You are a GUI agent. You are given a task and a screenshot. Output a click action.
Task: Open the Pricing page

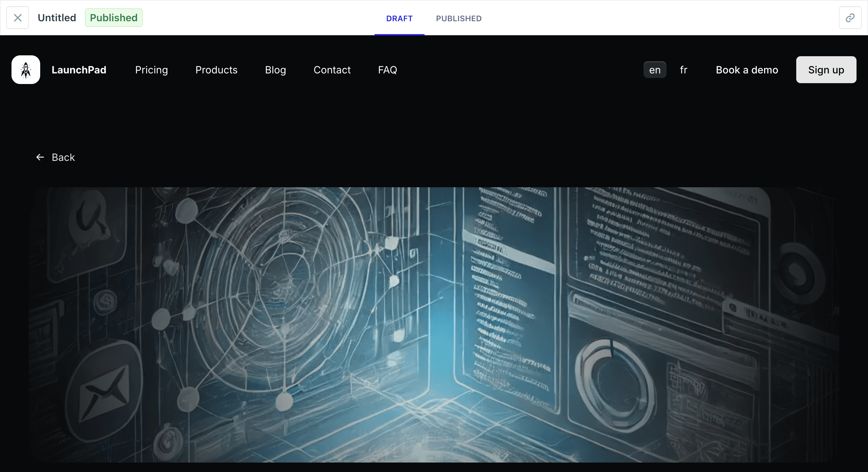(151, 70)
